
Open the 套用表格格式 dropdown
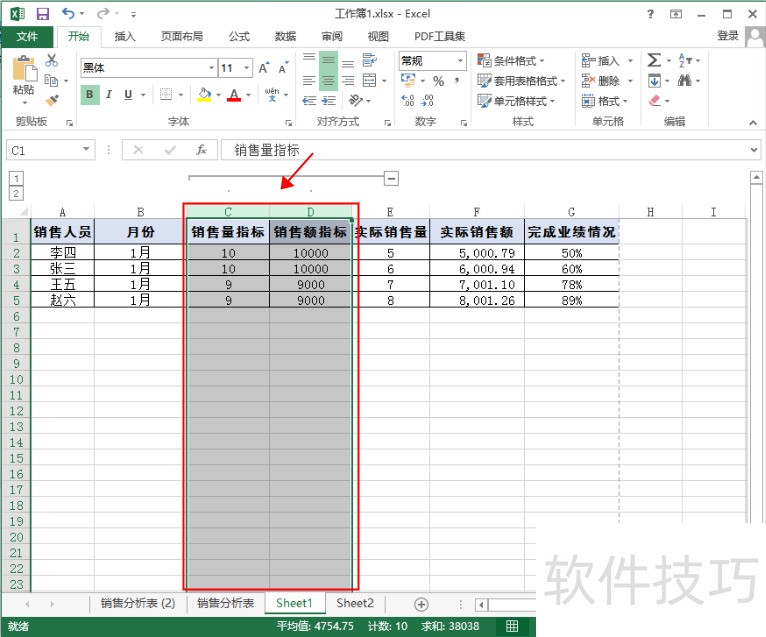pos(521,81)
